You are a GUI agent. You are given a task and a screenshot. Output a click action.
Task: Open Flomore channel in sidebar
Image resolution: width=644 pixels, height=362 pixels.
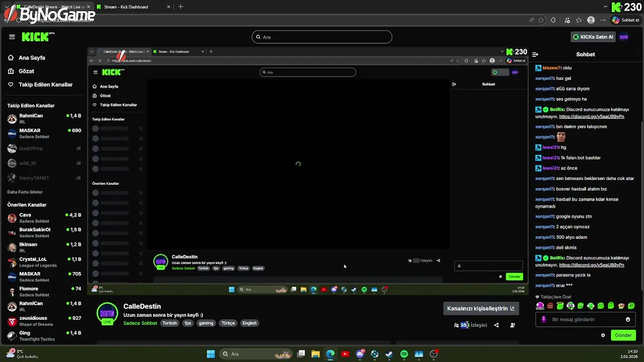[x=44, y=292]
